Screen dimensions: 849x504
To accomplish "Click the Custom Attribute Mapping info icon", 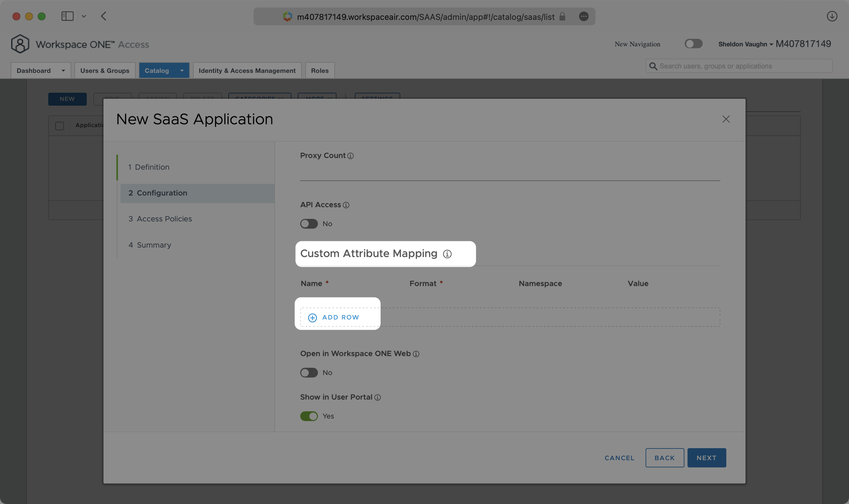I will click(447, 254).
